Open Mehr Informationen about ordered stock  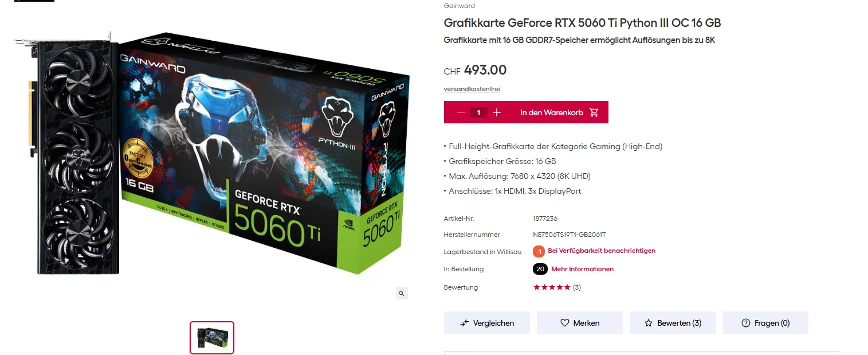582,269
